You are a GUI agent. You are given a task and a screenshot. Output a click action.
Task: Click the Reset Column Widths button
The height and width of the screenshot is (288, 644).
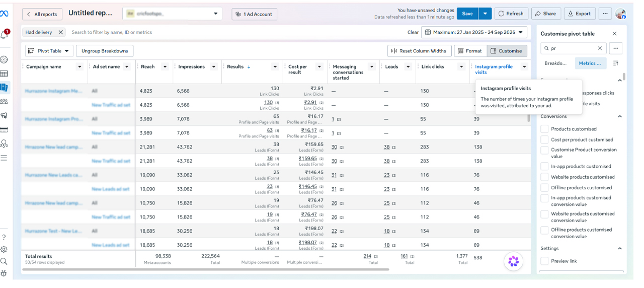click(419, 51)
